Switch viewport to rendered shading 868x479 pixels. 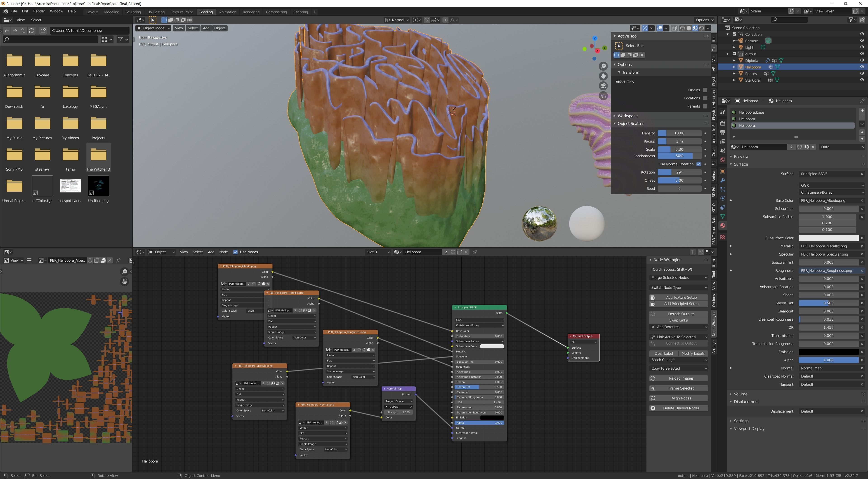tap(702, 28)
